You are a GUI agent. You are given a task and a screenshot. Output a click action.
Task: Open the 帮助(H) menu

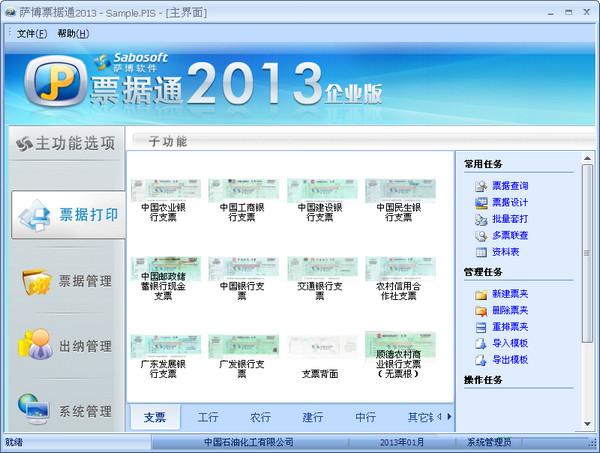pyautogui.click(x=73, y=34)
